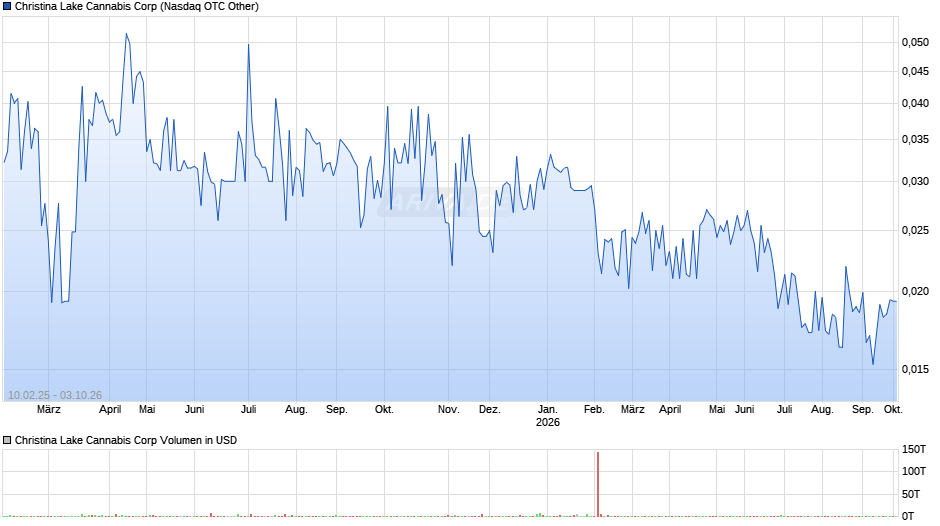This screenshot has height=526, width=940.
Task: Click the '0T' volume axis label
Action: tap(908, 516)
